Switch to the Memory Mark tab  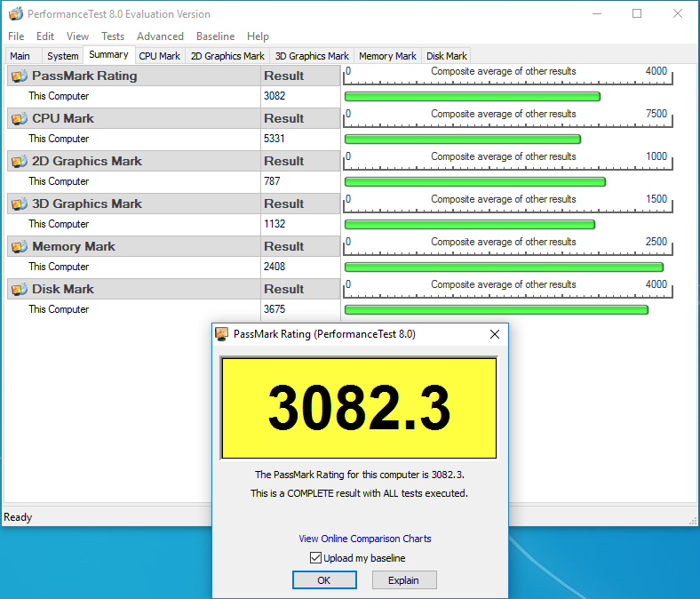(x=387, y=56)
